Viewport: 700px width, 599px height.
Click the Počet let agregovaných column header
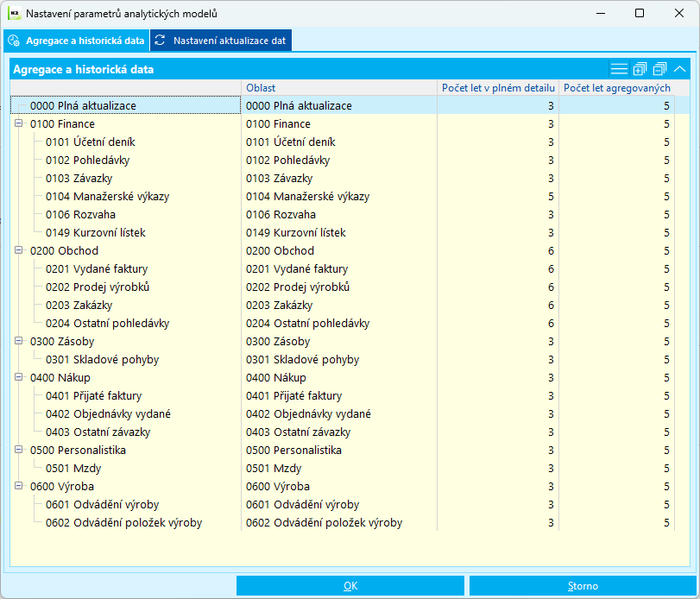coord(616,88)
